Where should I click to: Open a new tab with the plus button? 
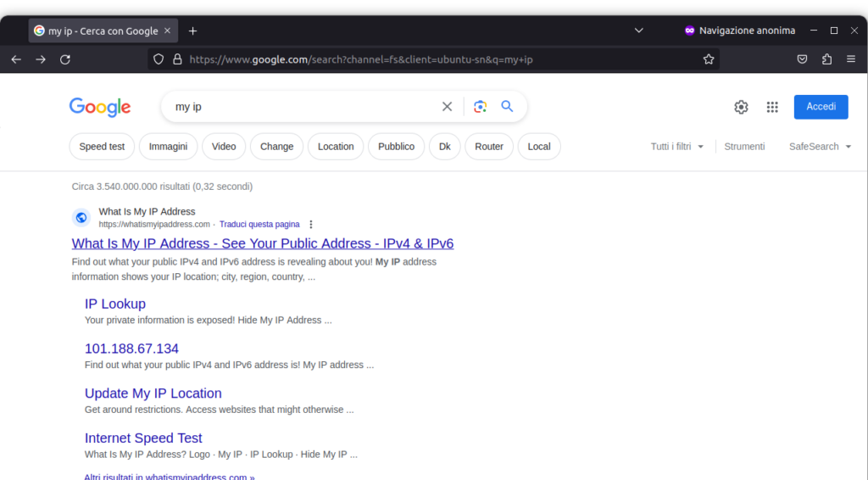point(192,31)
